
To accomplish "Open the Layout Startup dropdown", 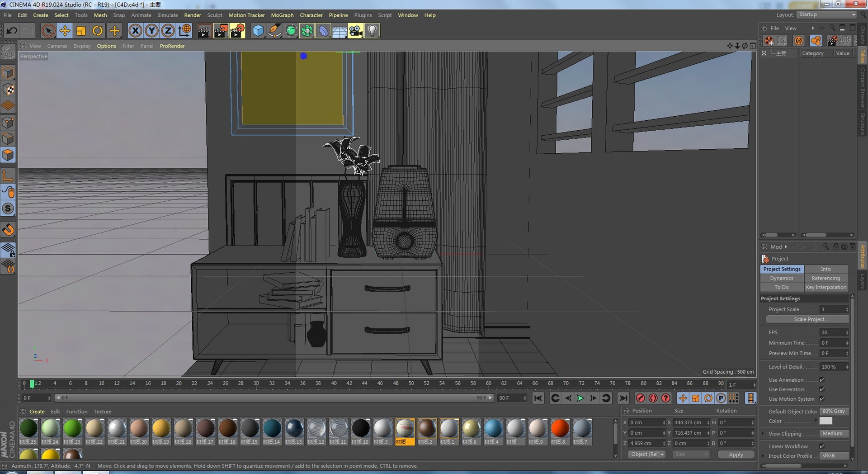I will coord(827,14).
